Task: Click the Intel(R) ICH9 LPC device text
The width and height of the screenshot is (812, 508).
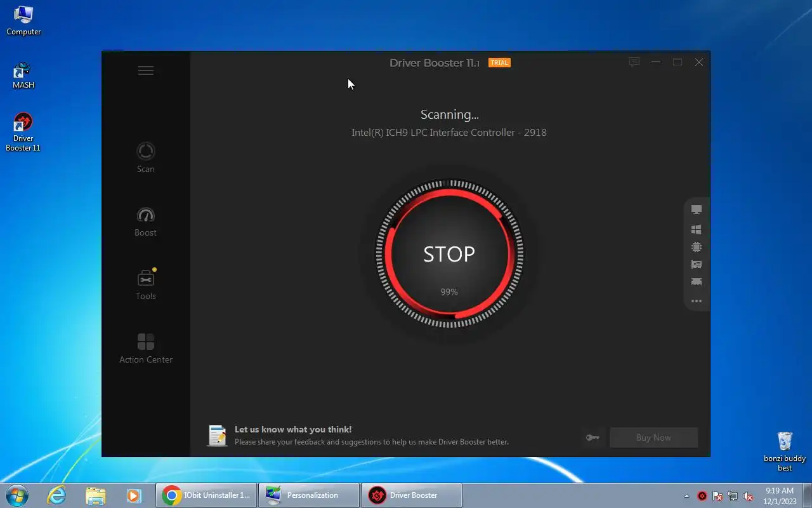Action: (x=449, y=133)
